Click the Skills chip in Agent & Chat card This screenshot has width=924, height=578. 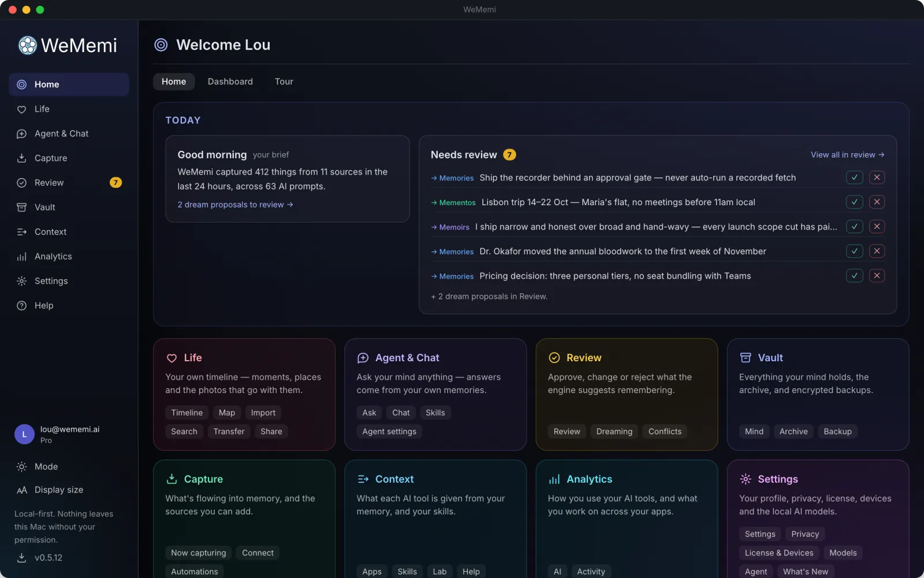pos(435,413)
